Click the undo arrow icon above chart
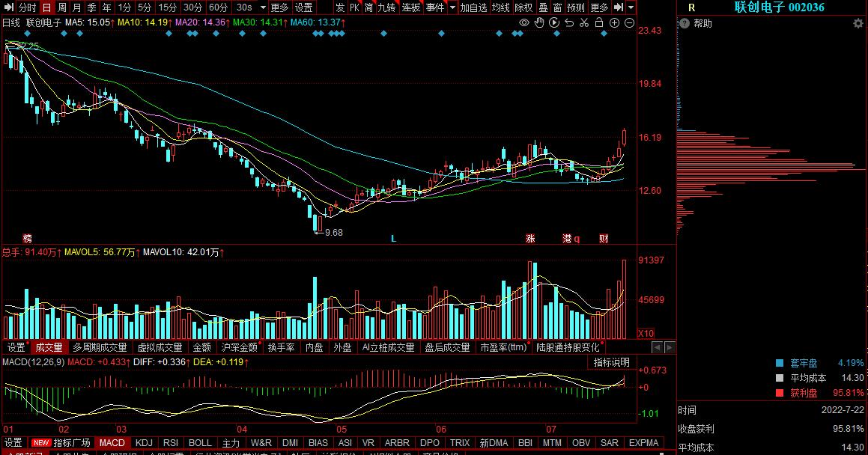 click(x=569, y=22)
